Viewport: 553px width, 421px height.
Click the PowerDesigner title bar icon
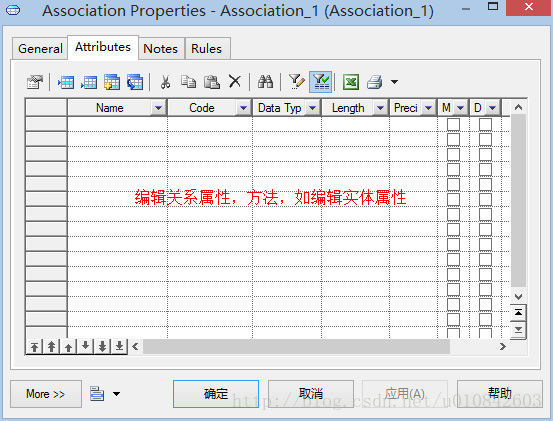13,10
